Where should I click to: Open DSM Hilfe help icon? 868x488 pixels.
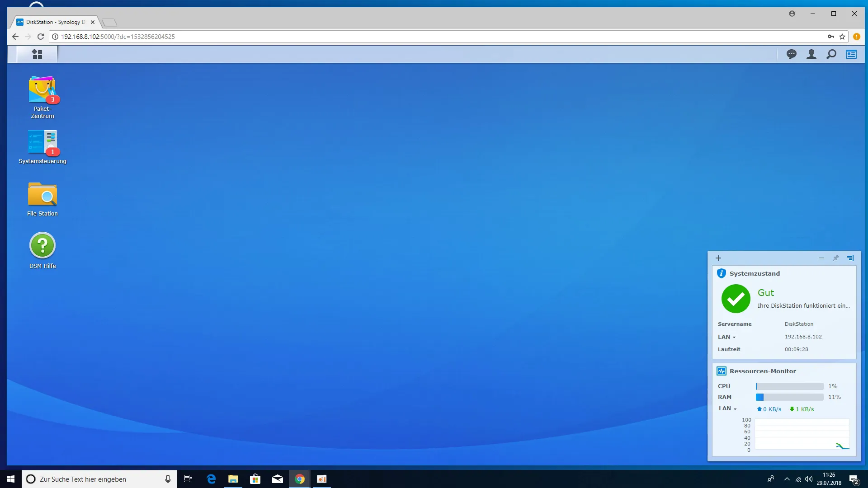point(42,250)
